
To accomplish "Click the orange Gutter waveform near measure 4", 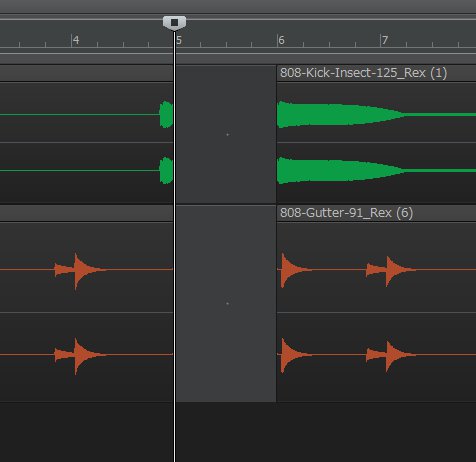I will click(80, 270).
